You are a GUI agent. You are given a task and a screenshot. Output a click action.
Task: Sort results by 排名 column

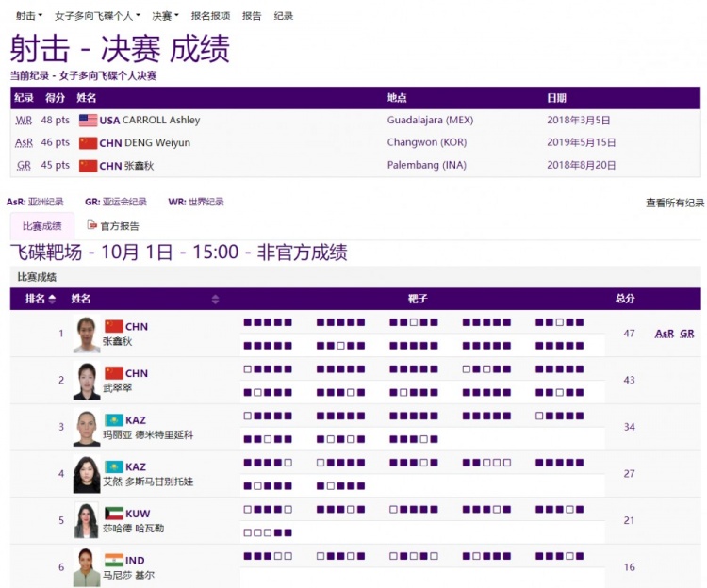pos(41,299)
